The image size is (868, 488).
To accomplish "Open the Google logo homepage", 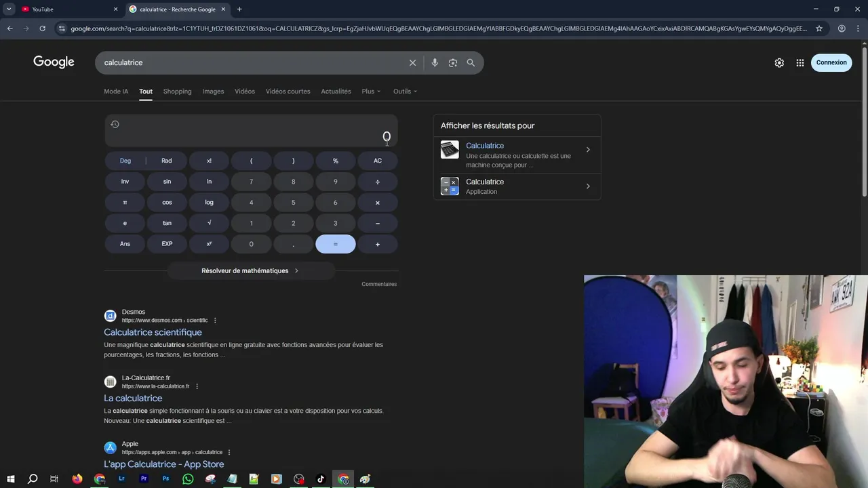I will (x=54, y=62).
